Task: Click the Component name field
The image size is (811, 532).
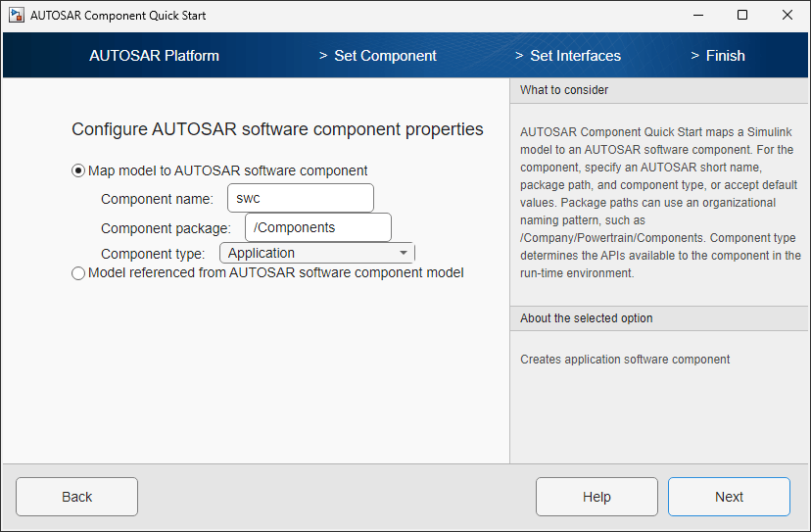Action: coord(301,198)
